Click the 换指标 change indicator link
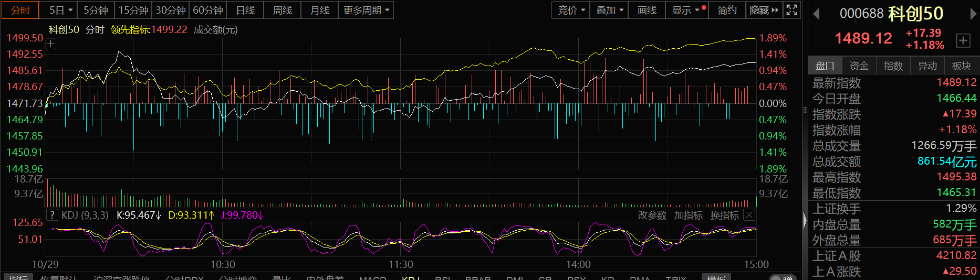This screenshot has height=280, width=980. coord(724,216)
